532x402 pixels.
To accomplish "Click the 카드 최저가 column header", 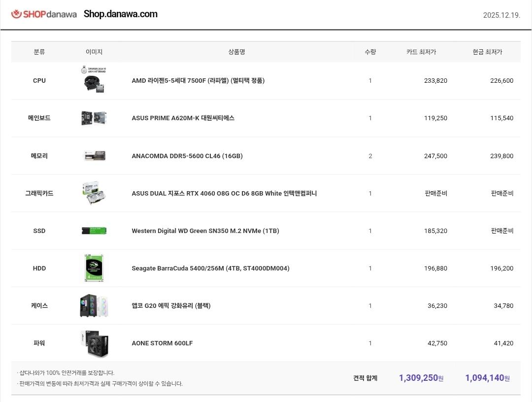I will [421, 52].
